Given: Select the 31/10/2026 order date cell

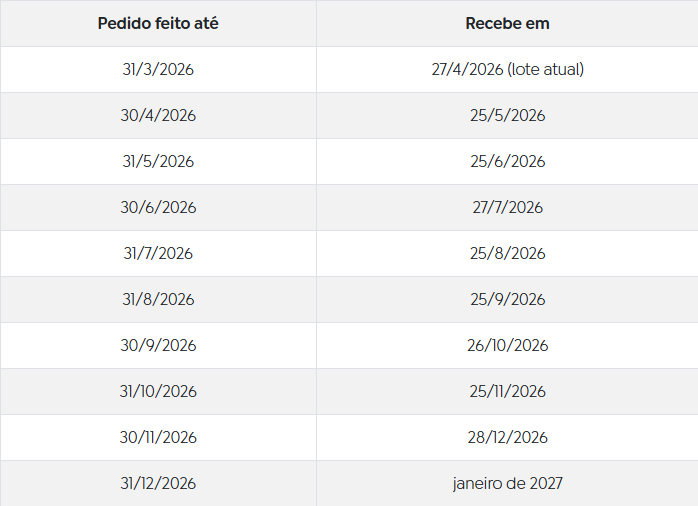Looking at the screenshot, I should pyautogui.click(x=158, y=391).
